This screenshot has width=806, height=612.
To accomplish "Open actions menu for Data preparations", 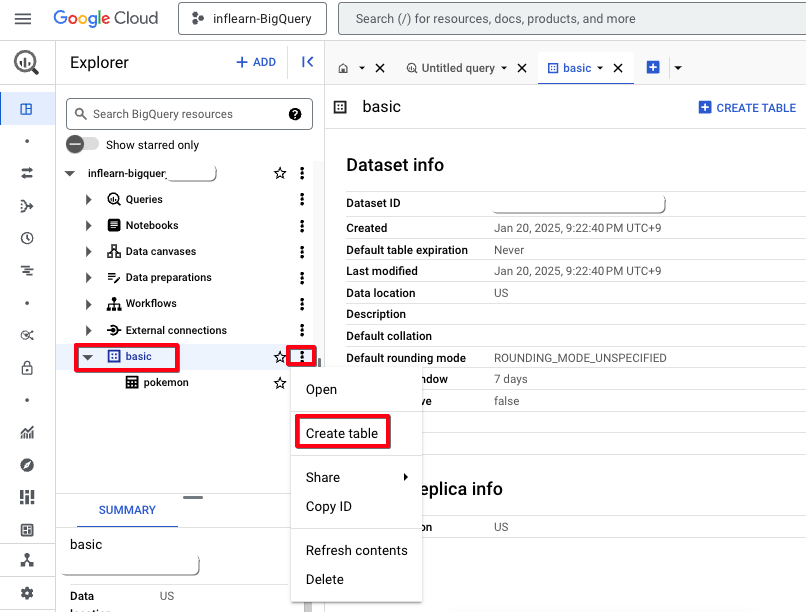I will click(302, 278).
